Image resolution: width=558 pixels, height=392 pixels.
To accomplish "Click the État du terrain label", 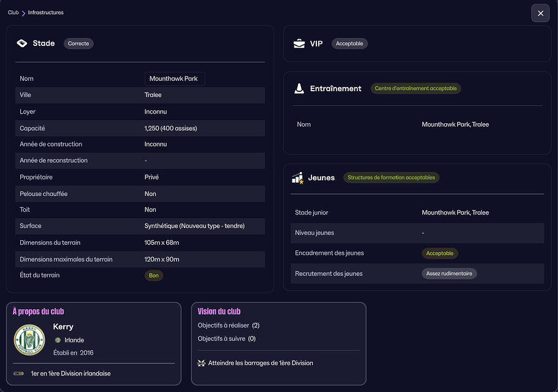I will (39, 275).
